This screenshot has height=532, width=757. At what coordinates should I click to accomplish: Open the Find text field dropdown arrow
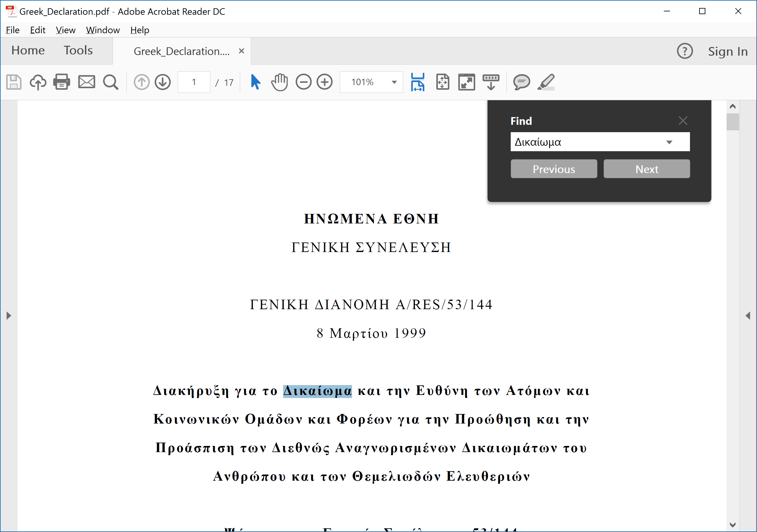tap(669, 142)
